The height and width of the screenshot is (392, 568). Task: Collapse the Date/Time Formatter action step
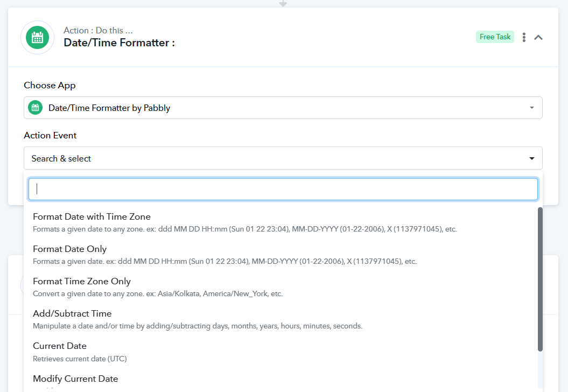538,37
